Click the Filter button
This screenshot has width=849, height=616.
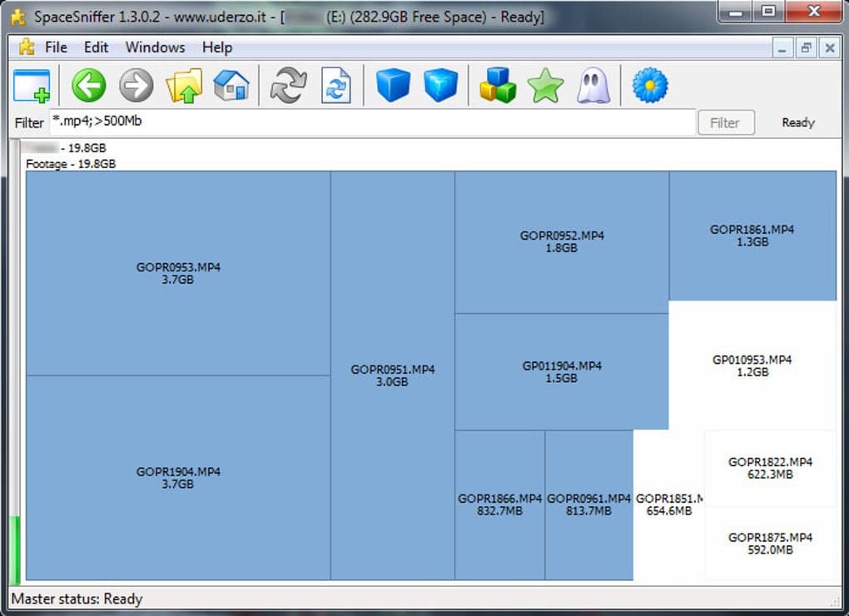point(726,123)
